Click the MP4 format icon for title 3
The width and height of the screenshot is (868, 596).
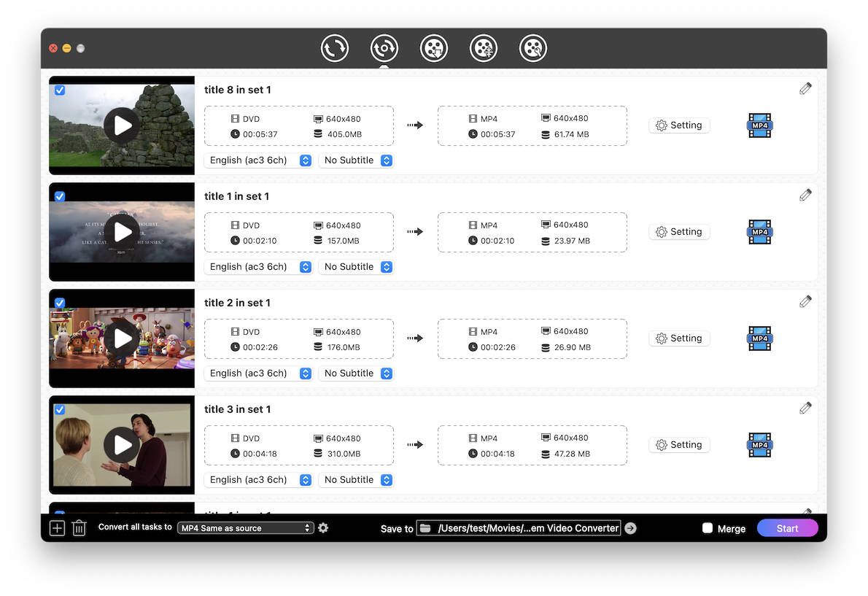pyautogui.click(x=759, y=445)
